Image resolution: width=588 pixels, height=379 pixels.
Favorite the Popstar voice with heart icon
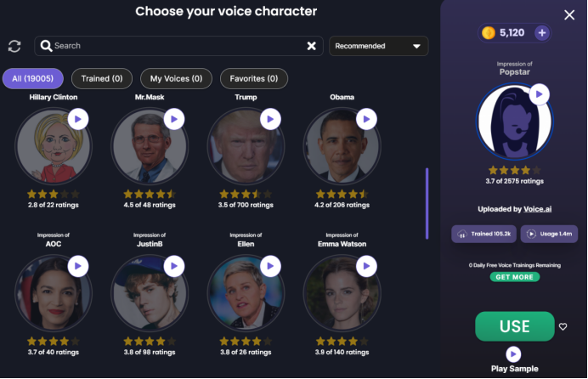pyautogui.click(x=563, y=326)
